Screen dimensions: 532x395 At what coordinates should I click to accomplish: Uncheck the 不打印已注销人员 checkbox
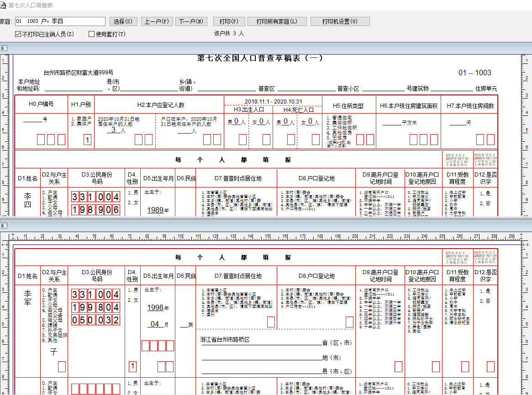[x=18, y=34]
